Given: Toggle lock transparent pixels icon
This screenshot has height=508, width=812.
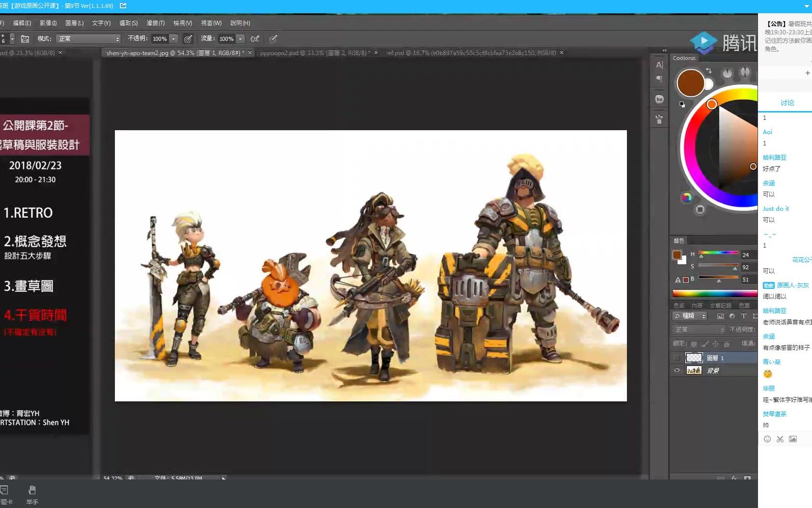Looking at the screenshot, I should 694,344.
